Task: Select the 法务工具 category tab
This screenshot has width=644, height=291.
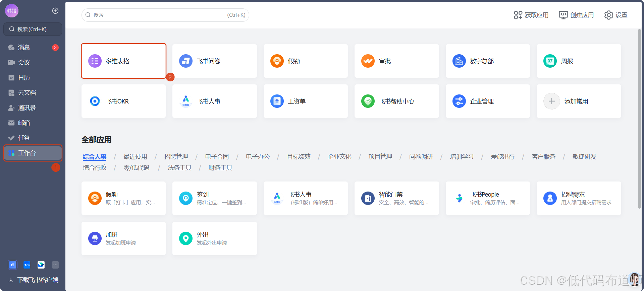Action: tap(179, 168)
